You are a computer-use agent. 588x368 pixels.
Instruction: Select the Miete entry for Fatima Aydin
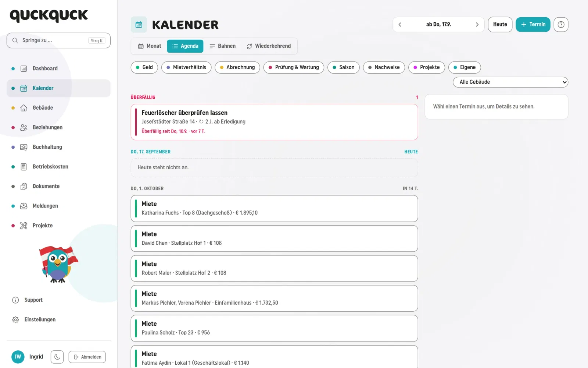pyautogui.click(x=274, y=357)
